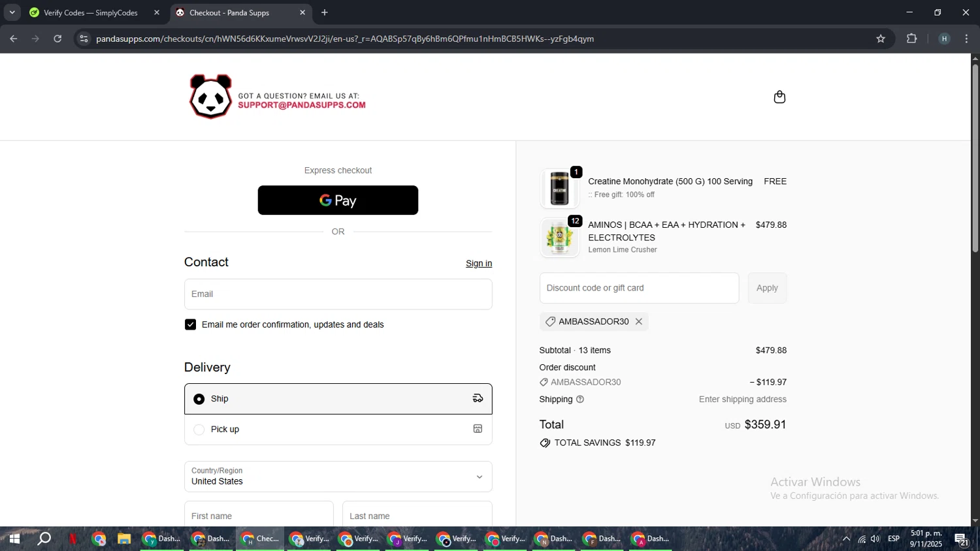Click the delivery truck icon in Ship option
Viewport: 980px width, 551px height.
point(478,399)
